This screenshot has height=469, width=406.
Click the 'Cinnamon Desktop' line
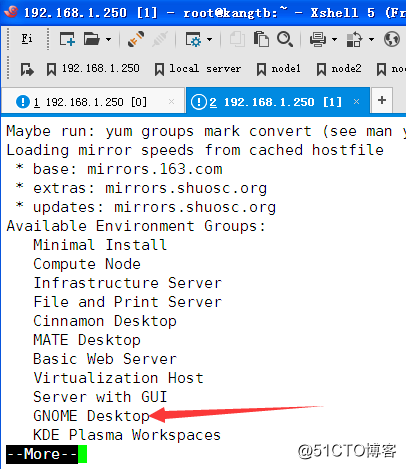tap(105, 321)
